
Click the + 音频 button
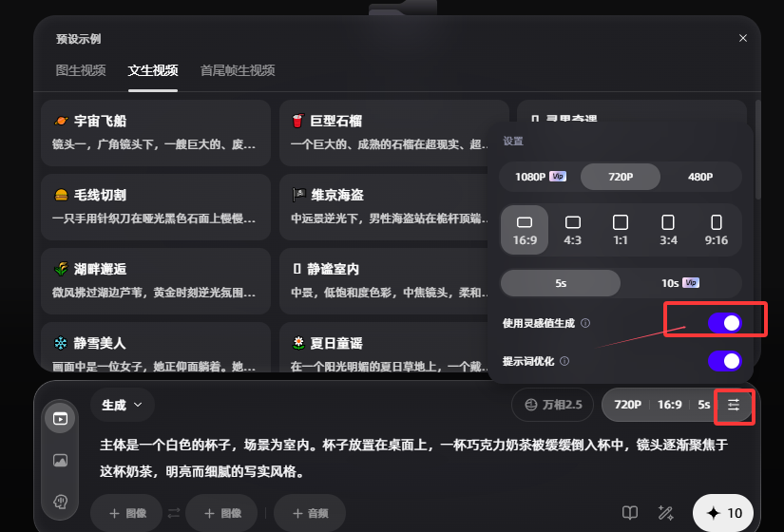pos(310,513)
